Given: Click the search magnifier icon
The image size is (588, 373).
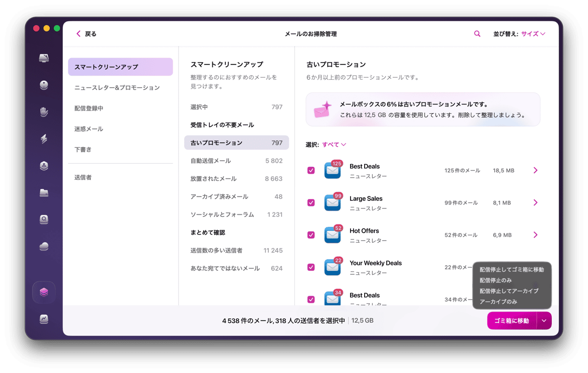Looking at the screenshot, I should coord(477,34).
